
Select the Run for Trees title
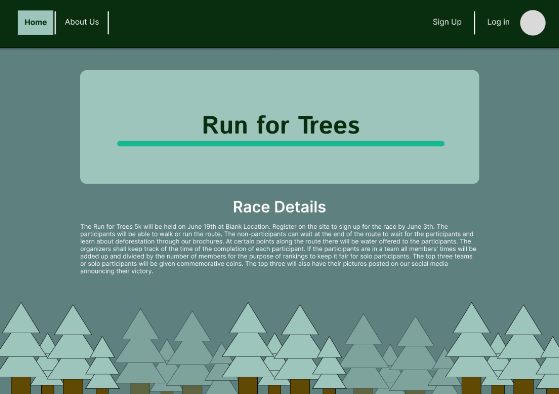(x=281, y=125)
